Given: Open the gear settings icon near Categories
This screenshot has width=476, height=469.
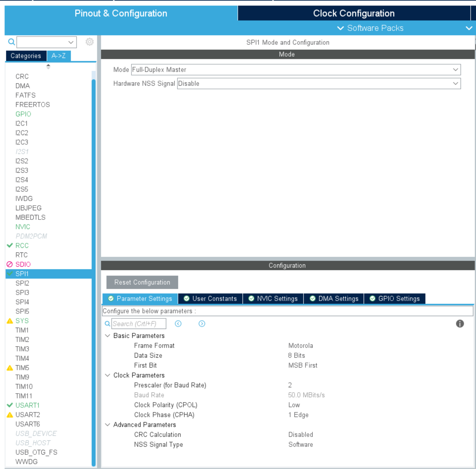Looking at the screenshot, I should 89,42.
